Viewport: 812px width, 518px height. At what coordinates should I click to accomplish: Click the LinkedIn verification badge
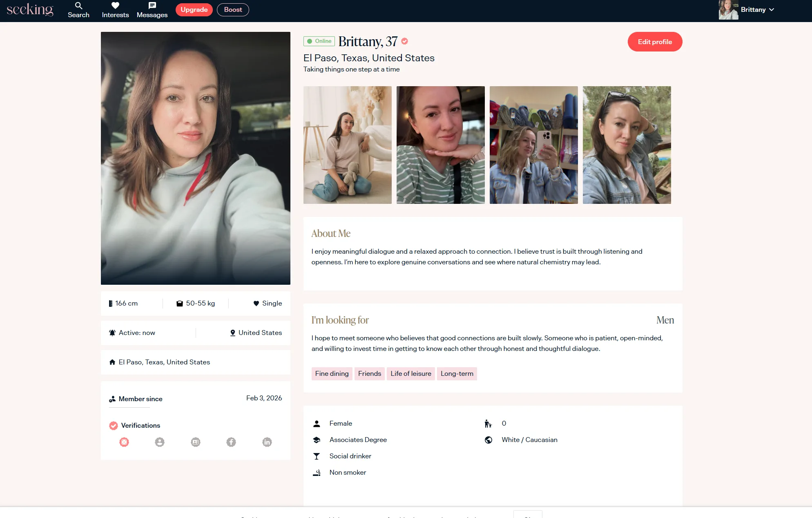pos(267,442)
